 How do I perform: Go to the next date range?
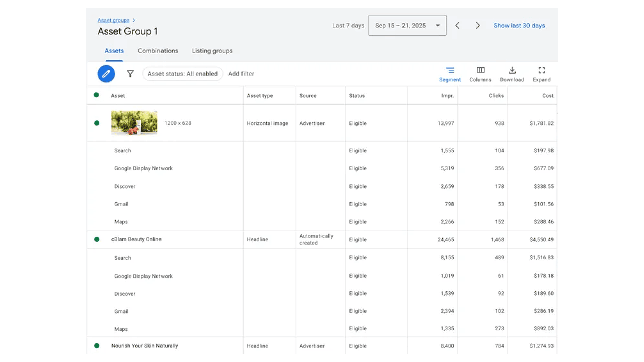478,26
